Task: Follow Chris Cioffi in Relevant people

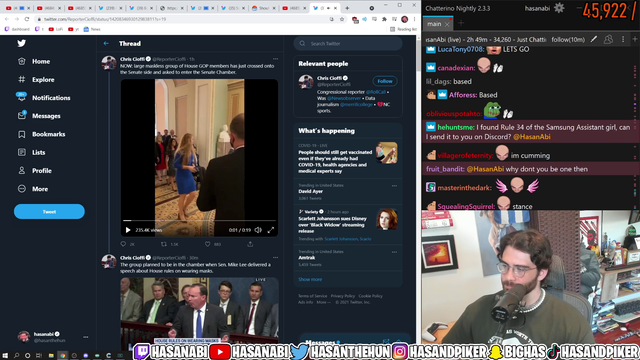Action: click(384, 81)
